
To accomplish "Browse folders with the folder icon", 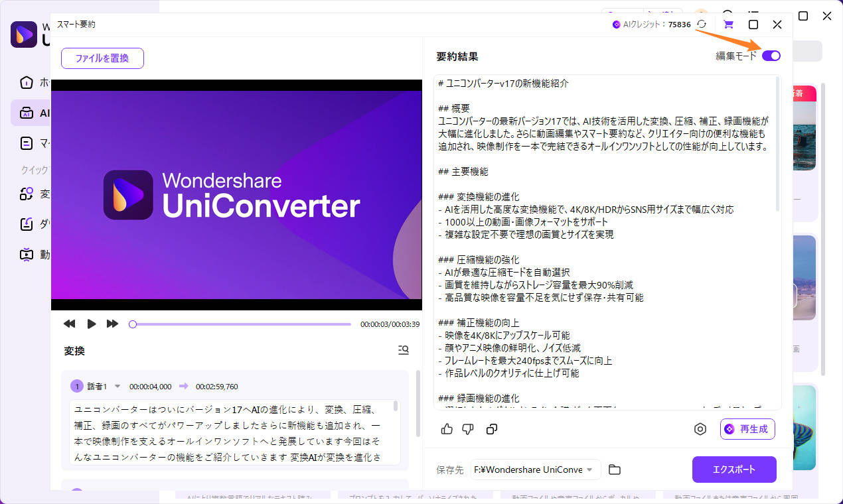I will click(x=614, y=469).
